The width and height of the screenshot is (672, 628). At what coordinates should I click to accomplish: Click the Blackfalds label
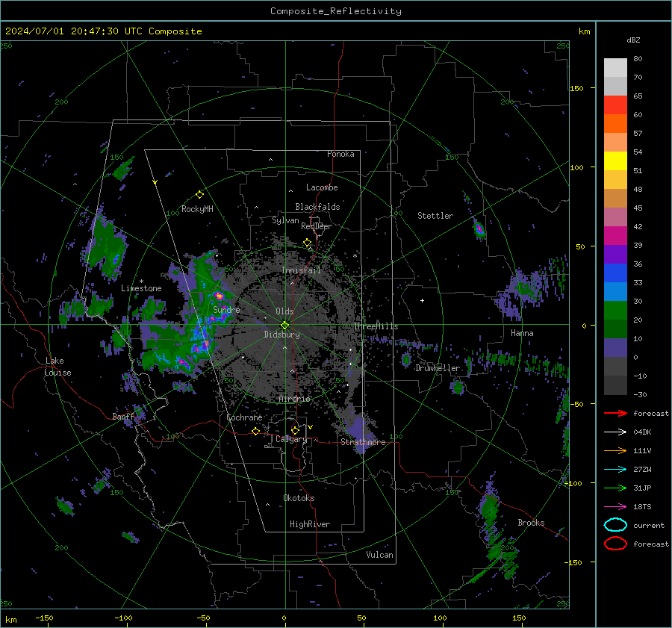(317, 207)
